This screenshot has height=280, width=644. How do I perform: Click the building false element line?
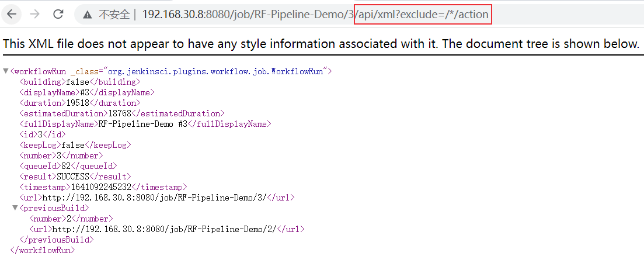[80, 81]
